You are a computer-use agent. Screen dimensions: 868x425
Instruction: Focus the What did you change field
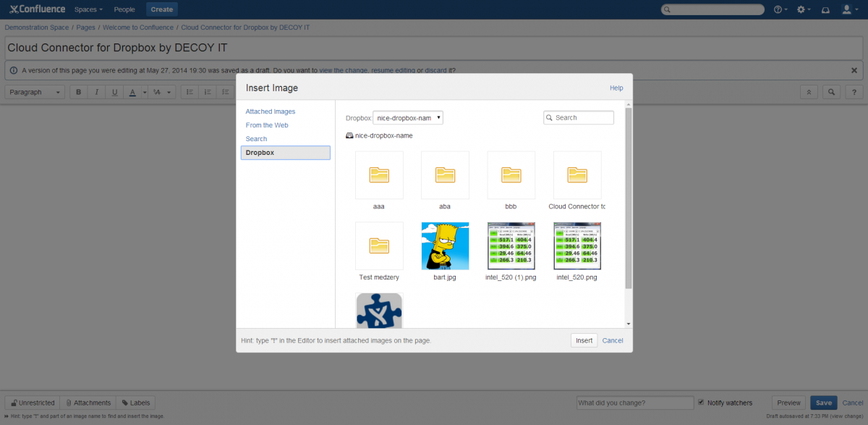(x=635, y=403)
